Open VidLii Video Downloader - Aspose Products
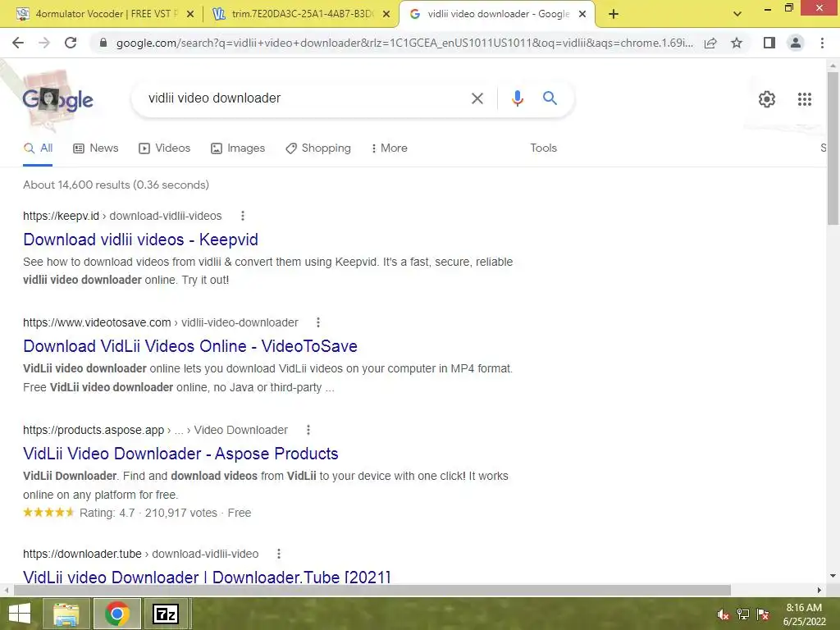840x630 pixels. click(x=180, y=454)
